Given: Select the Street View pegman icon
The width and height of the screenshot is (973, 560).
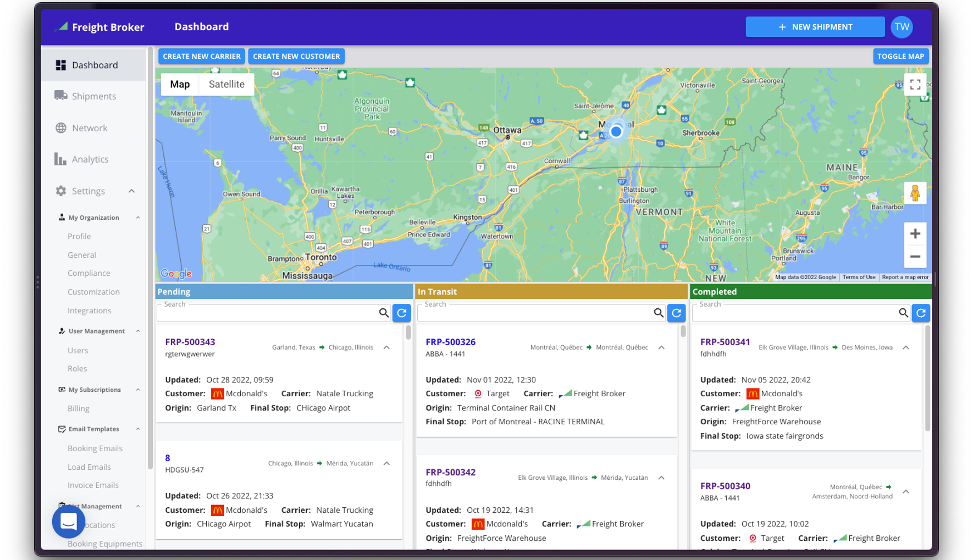Looking at the screenshot, I should click(915, 193).
